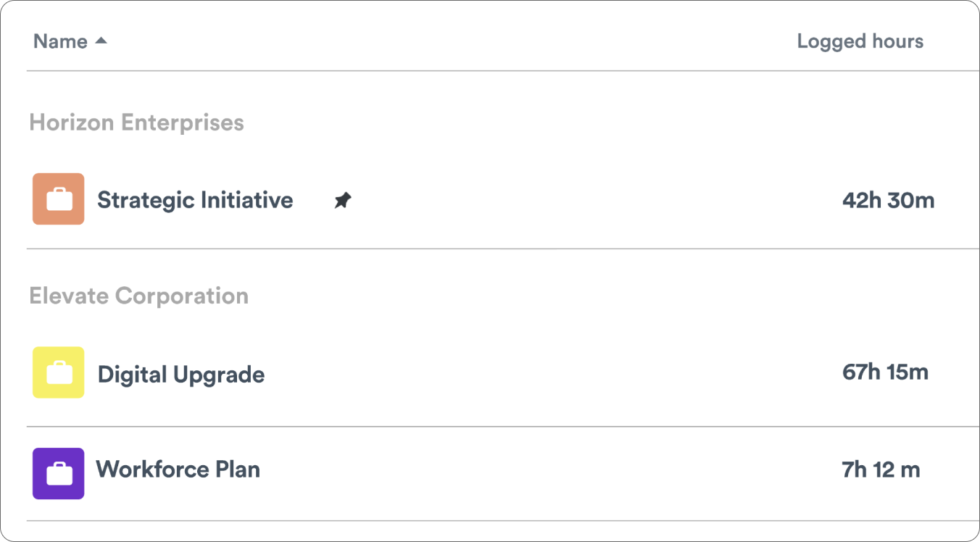Screen dimensions: 980x542
Task: Collapse the Horizon Enterprises client group
Action: pos(136,122)
